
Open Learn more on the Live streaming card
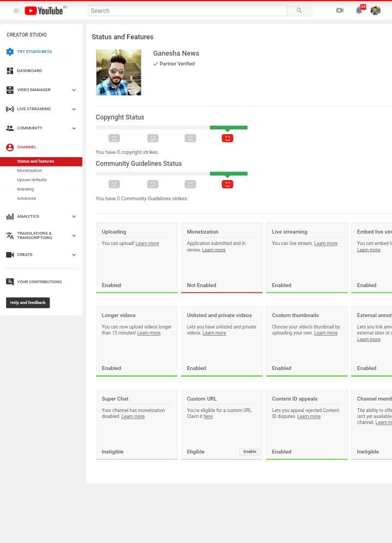pos(325,243)
